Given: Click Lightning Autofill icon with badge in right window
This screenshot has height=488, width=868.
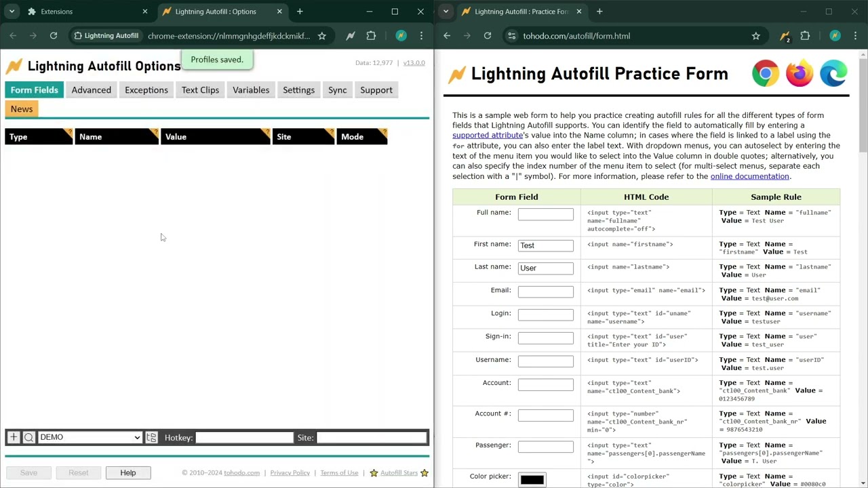Looking at the screenshot, I should point(785,36).
